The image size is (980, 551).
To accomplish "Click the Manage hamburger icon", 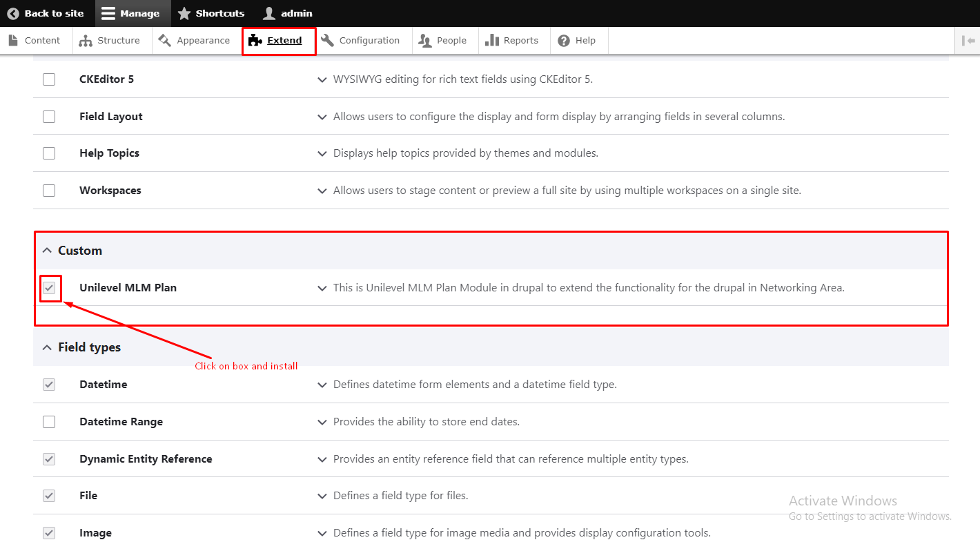I will (x=108, y=13).
